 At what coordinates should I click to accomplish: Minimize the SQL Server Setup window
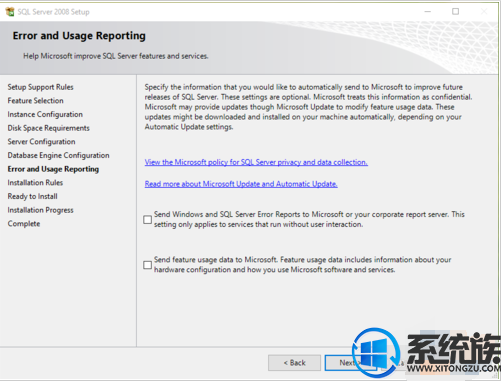428,12
